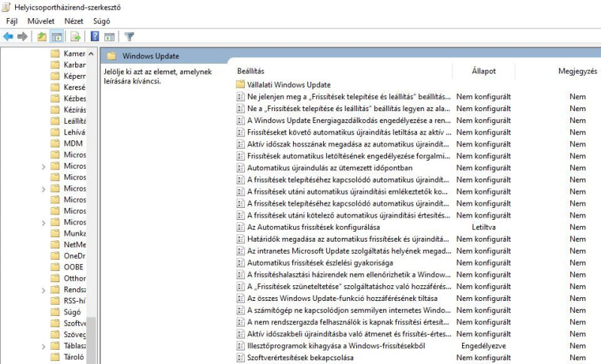
Task: Toggle the action pane toolbar icon
Action: 110,37
